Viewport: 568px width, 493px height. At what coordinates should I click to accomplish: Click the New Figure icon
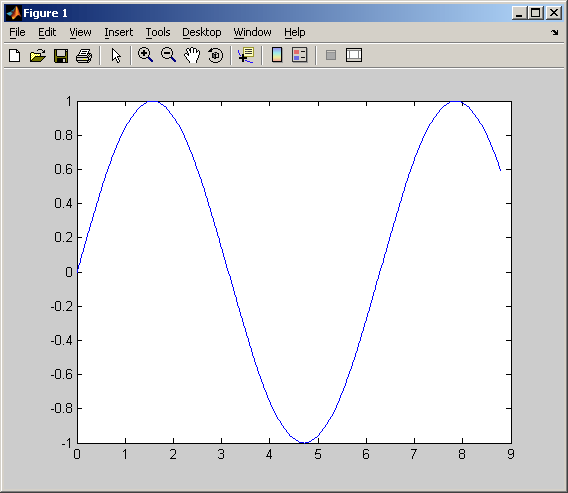click(x=14, y=55)
